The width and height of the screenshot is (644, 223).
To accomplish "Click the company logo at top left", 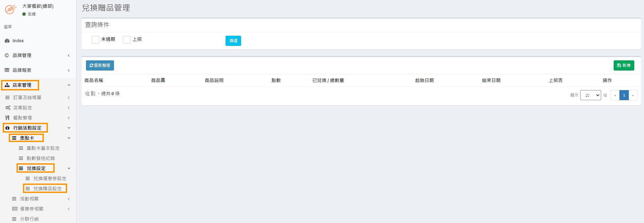I will [x=10, y=9].
